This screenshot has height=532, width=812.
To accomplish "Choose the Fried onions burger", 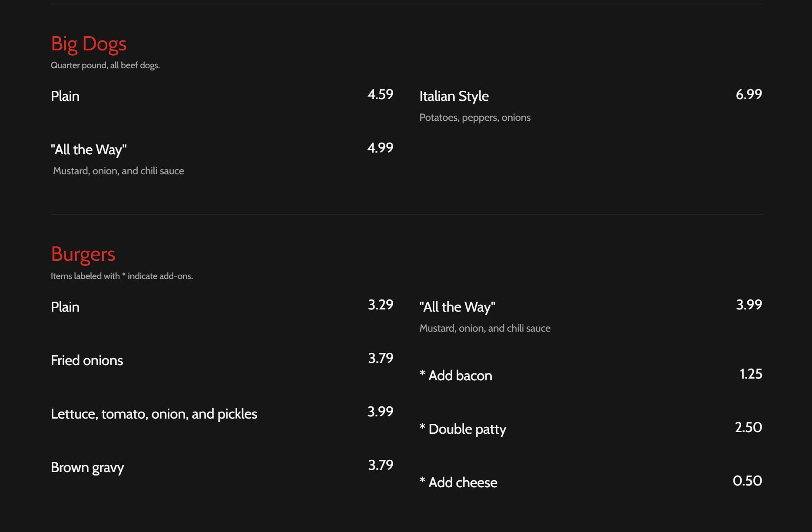I will pos(87,360).
